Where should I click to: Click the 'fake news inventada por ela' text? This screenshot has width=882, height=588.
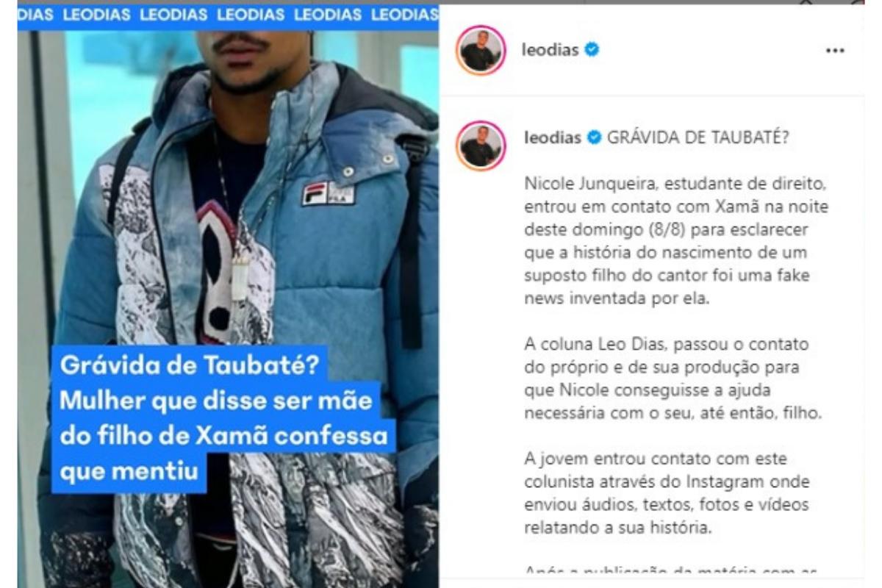pyautogui.click(x=664, y=287)
